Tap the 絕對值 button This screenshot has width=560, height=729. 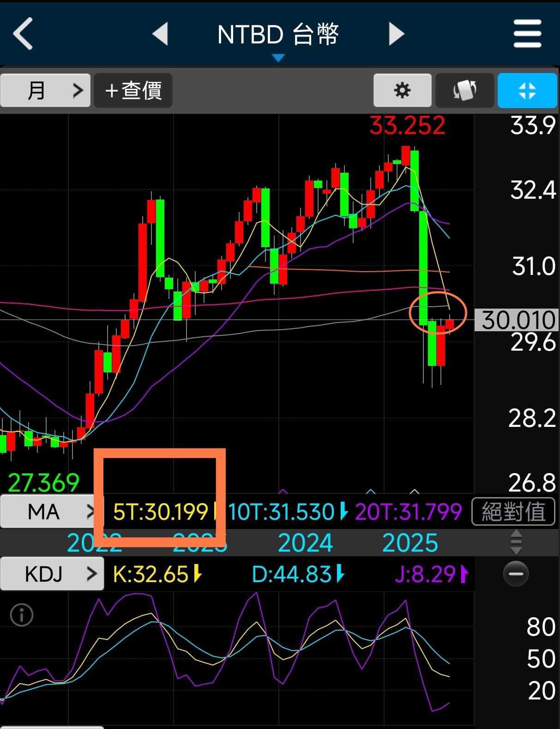[x=513, y=511]
